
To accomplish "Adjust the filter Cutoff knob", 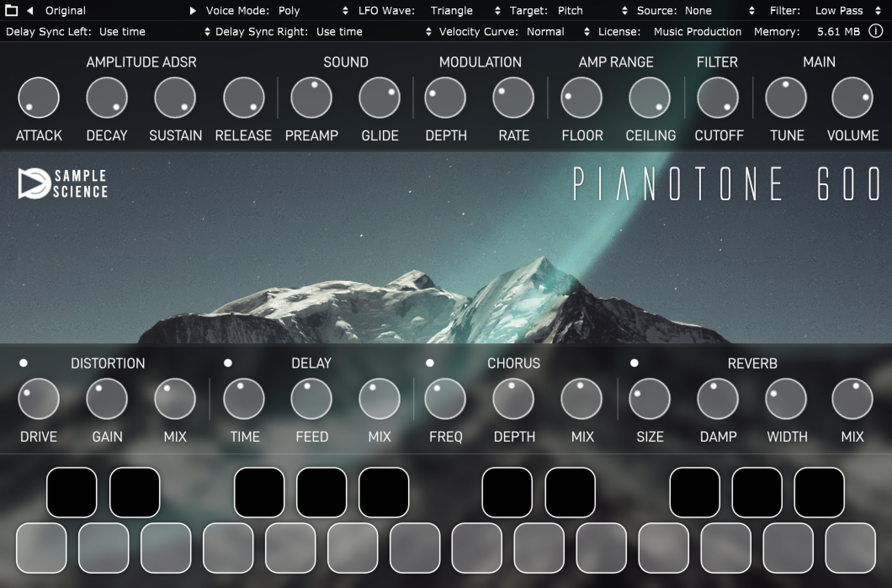I will [719, 97].
